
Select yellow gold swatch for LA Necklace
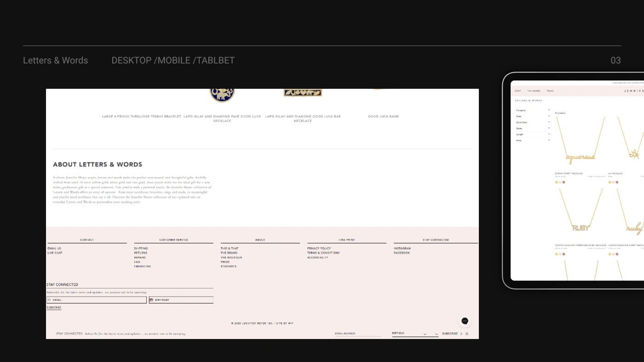610,182
